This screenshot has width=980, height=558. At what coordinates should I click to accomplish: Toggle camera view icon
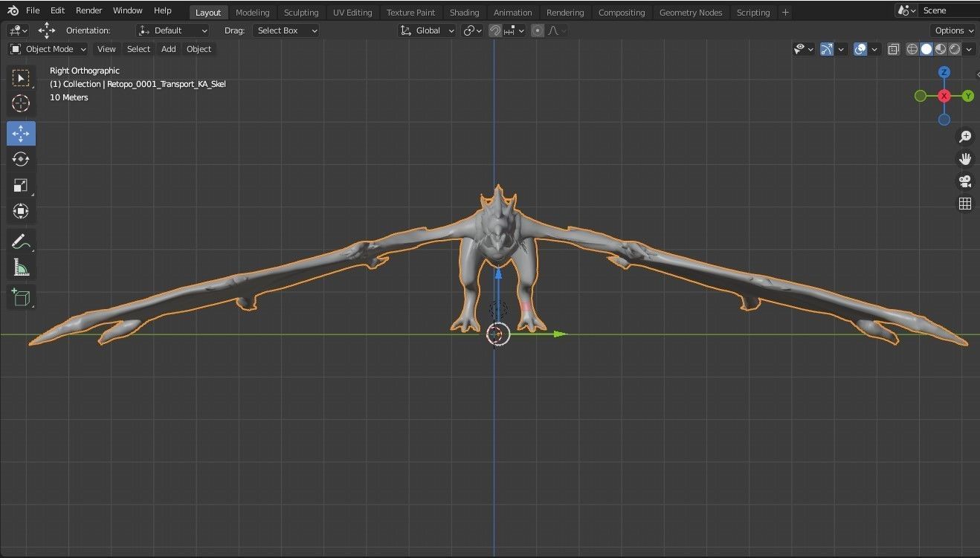965,181
